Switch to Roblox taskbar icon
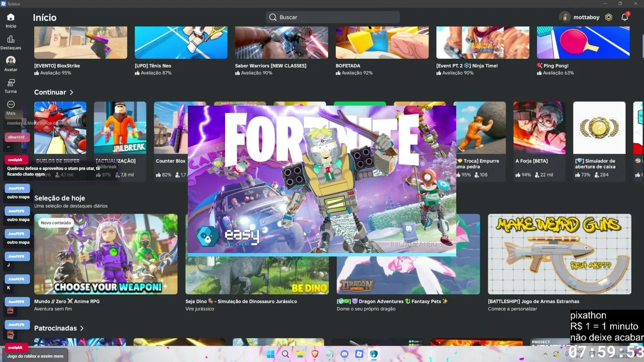The height and width of the screenshot is (362, 644). coord(359,354)
